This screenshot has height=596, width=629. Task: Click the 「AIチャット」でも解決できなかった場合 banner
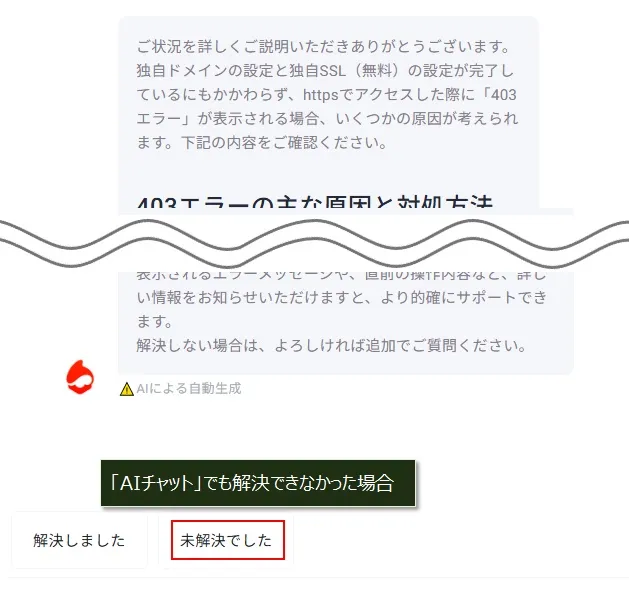coord(258,483)
